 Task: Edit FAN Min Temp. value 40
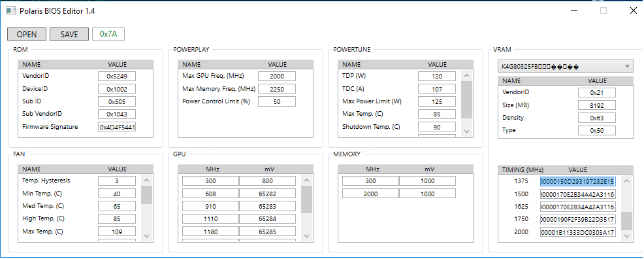117,194
